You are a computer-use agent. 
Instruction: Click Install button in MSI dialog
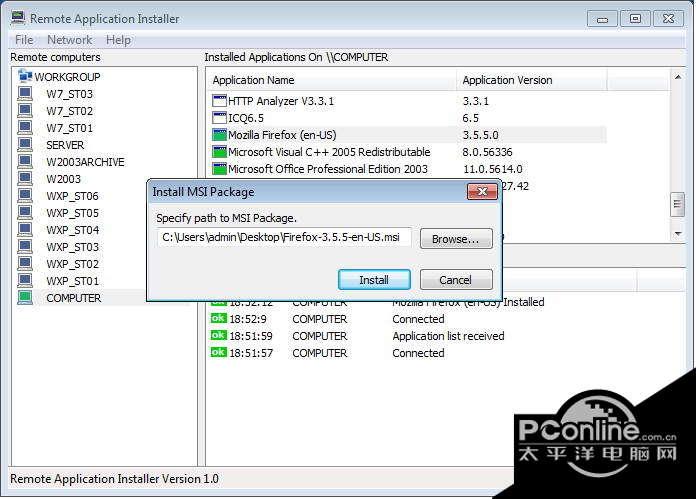tap(374, 280)
